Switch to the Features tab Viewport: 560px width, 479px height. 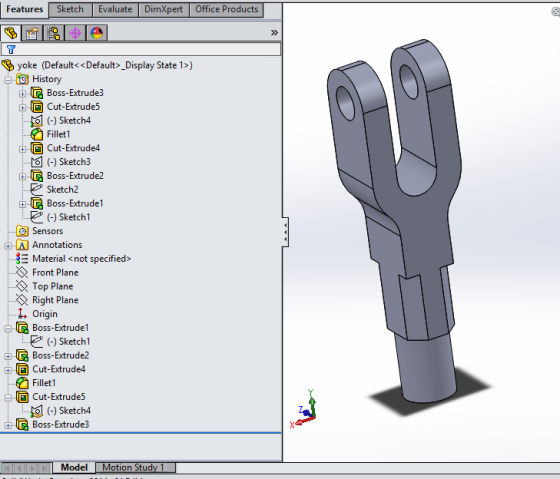pos(25,9)
